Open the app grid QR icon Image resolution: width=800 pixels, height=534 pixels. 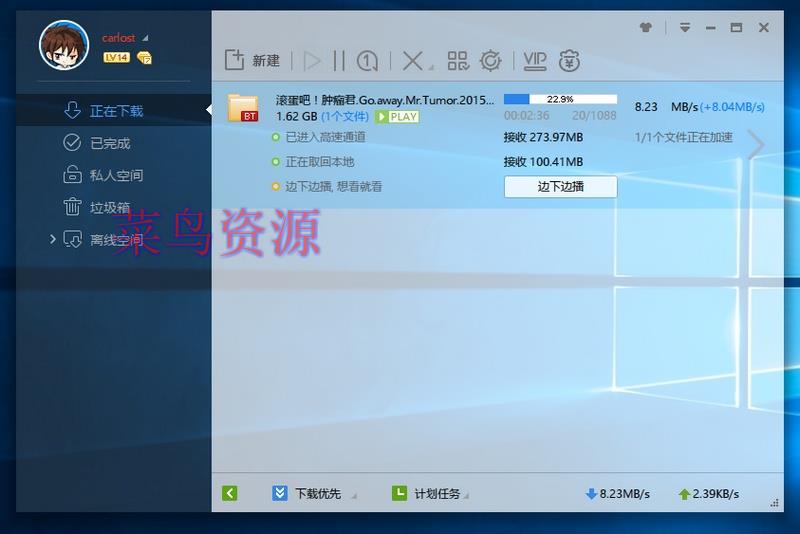[x=458, y=61]
